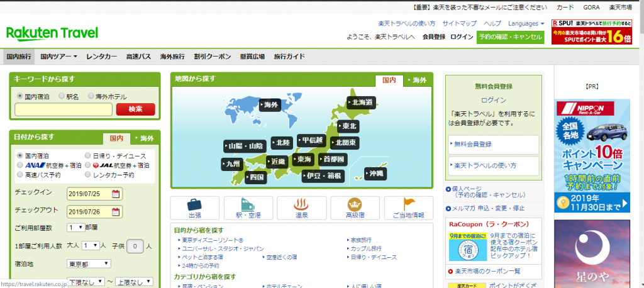The image size is (644, 288).
Task: Open 割引クーポン in navigation bar
Action: coord(213,57)
